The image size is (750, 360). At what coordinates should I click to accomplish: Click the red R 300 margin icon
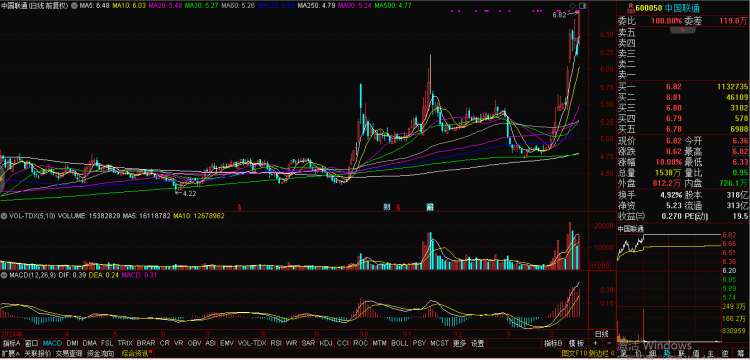[630, 8]
